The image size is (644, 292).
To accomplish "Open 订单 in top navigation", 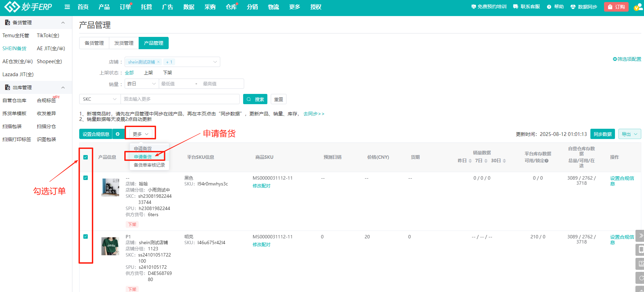I will click(x=125, y=7).
